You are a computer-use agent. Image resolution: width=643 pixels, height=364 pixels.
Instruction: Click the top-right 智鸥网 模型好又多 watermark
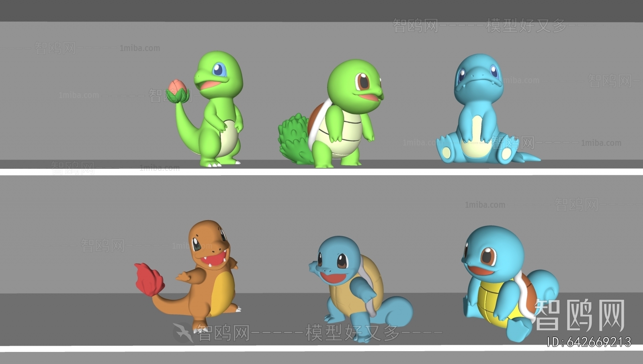[x=480, y=26]
